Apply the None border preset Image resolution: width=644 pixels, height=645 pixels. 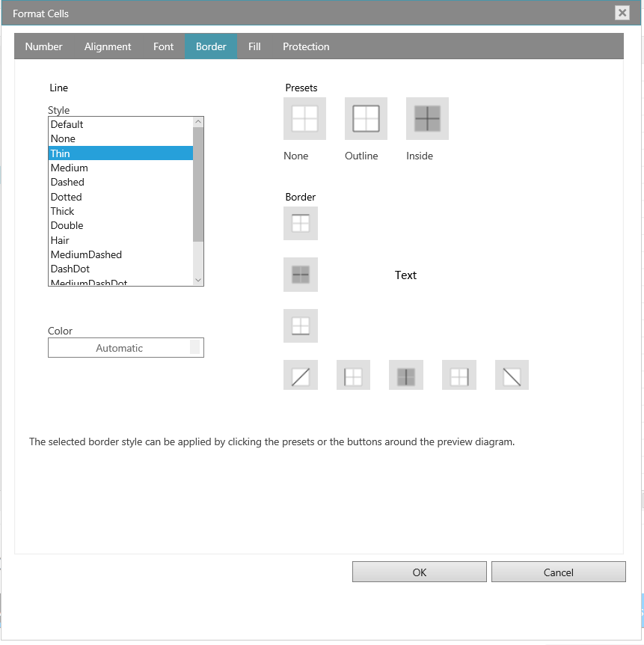304,118
